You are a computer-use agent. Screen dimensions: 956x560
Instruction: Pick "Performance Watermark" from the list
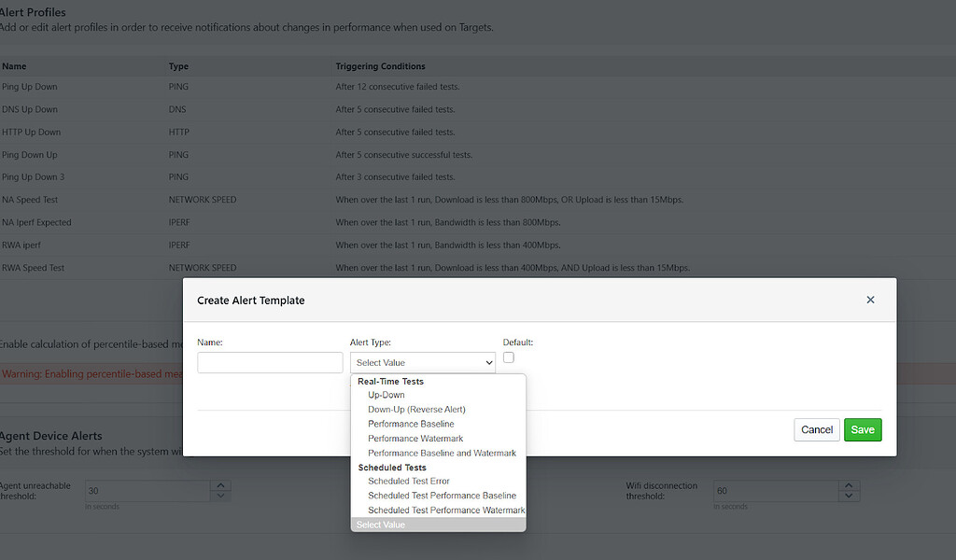(413, 438)
